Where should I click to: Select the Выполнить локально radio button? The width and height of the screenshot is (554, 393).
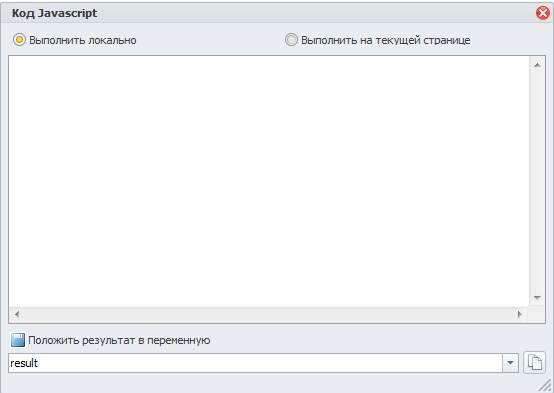tap(19, 40)
